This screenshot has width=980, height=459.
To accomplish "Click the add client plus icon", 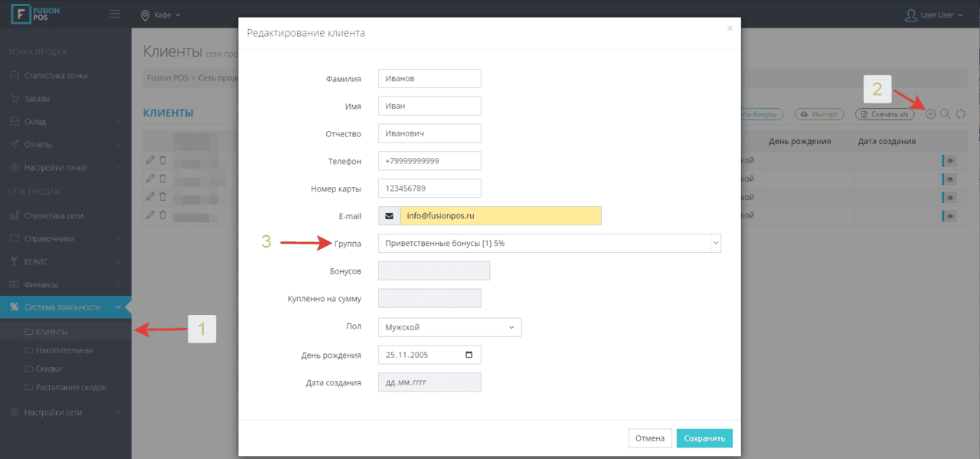I will (930, 113).
